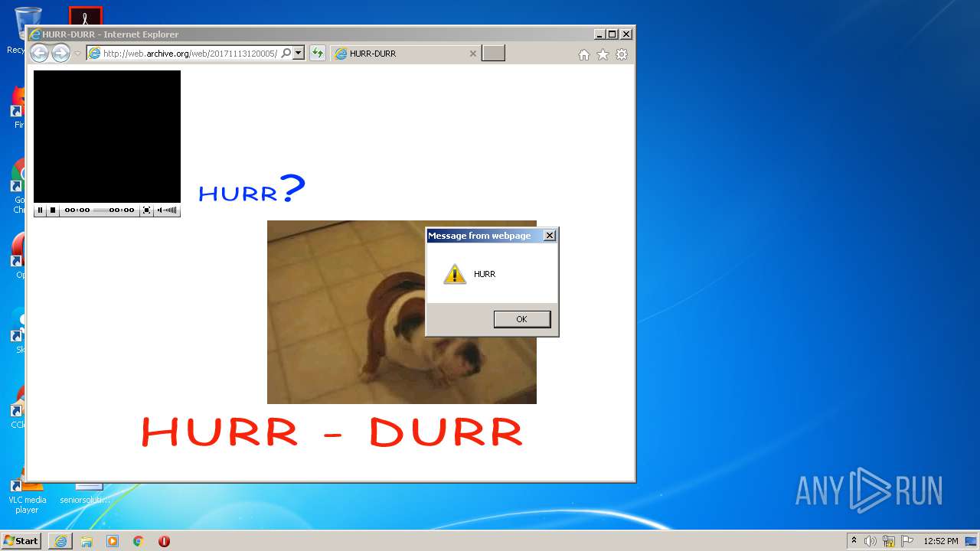Click Internet Explorer in the taskbar
The height and width of the screenshot is (551, 980).
point(60,541)
